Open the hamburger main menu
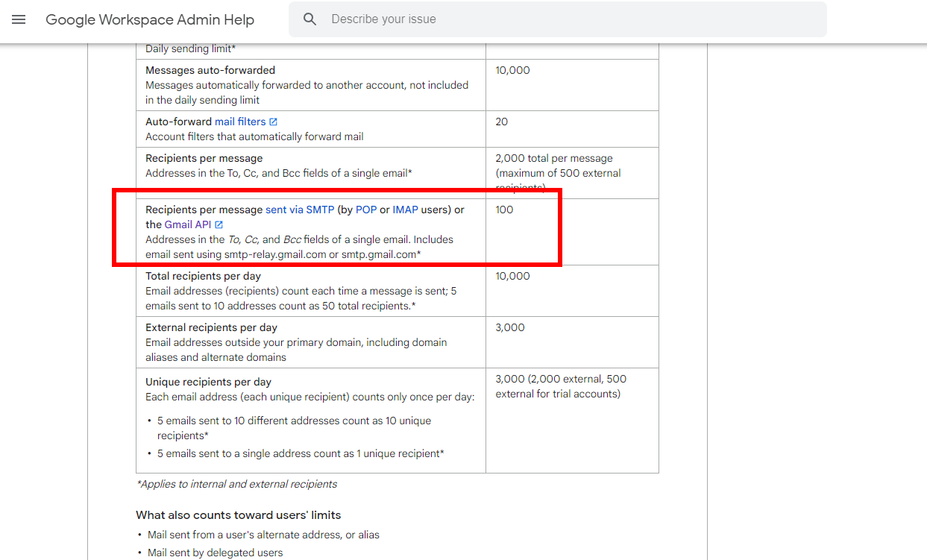927x560 pixels. [19, 19]
